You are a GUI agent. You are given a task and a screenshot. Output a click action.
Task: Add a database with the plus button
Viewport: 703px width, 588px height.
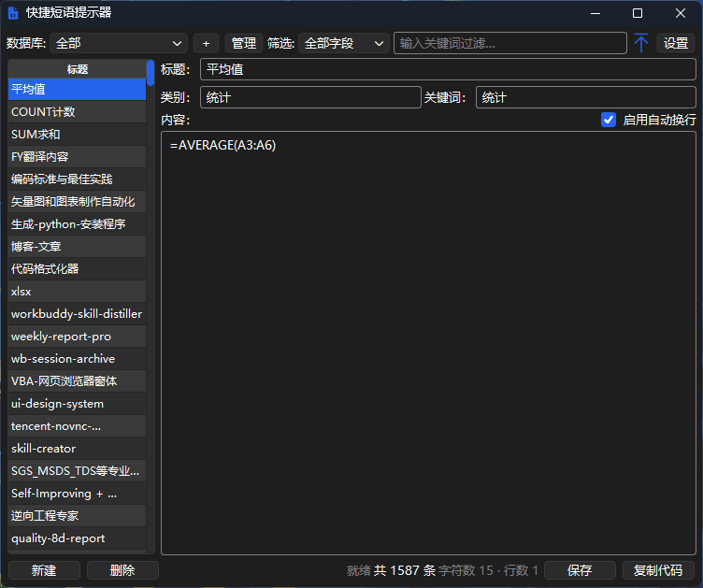click(206, 44)
